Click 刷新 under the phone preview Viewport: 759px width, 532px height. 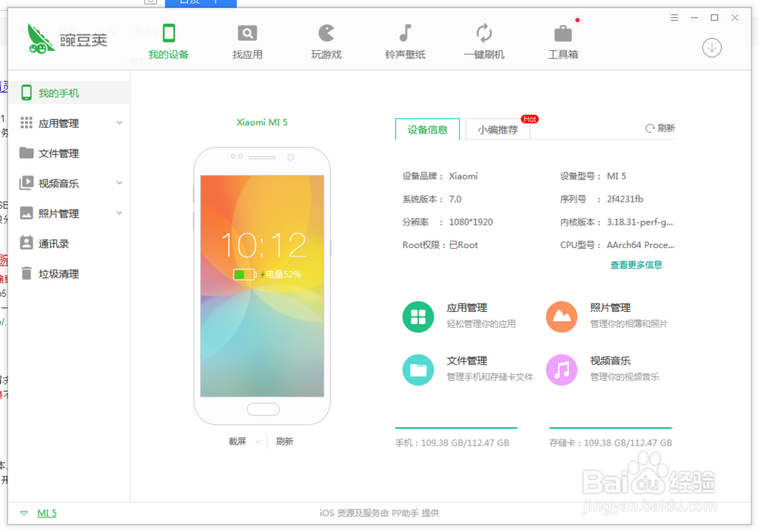point(285,442)
